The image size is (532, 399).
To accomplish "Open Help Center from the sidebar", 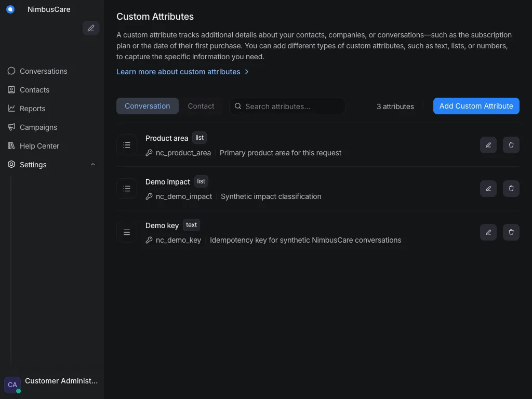I will [x=52, y=146].
